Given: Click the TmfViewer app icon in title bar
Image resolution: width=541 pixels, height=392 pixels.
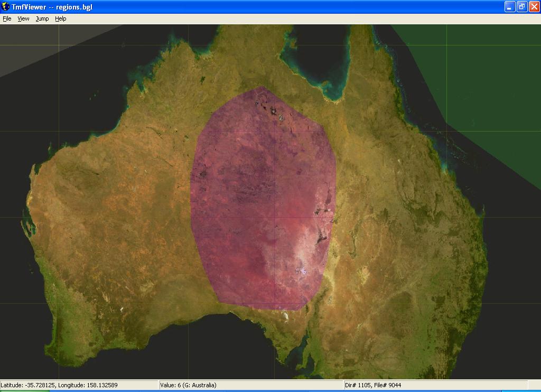Looking at the screenshot, I should click(x=6, y=6).
